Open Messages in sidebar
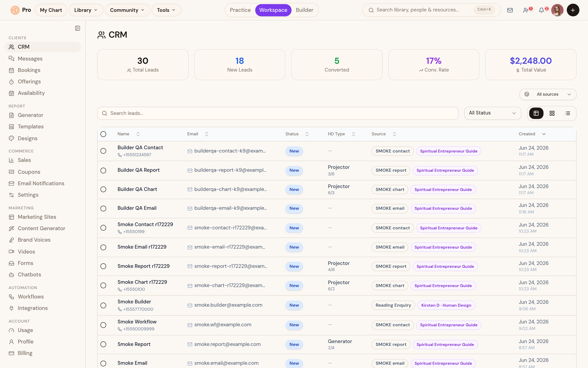Viewport: 588px width, 368px height. [x=43, y=58]
